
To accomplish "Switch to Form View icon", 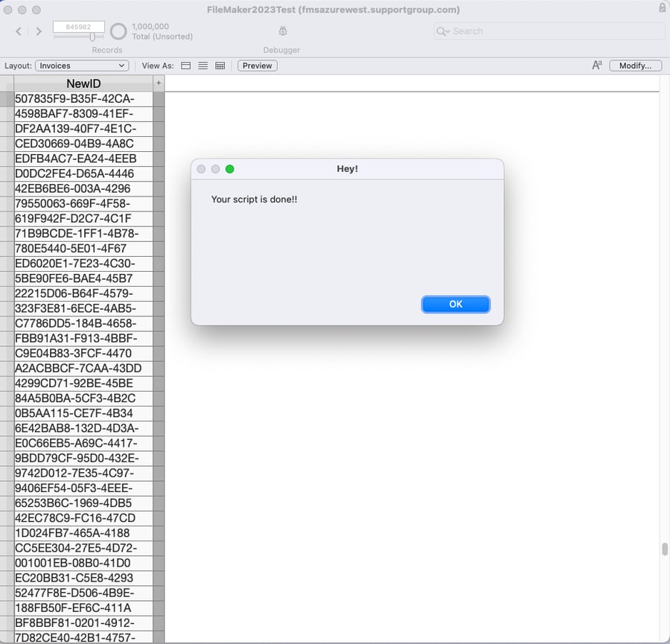I will click(x=185, y=66).
